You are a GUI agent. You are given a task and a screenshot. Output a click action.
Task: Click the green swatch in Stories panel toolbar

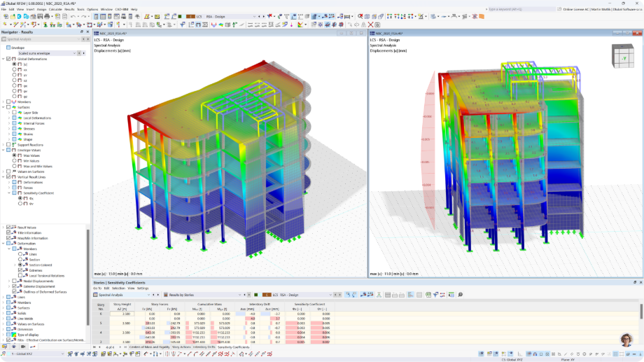point(255,295)
